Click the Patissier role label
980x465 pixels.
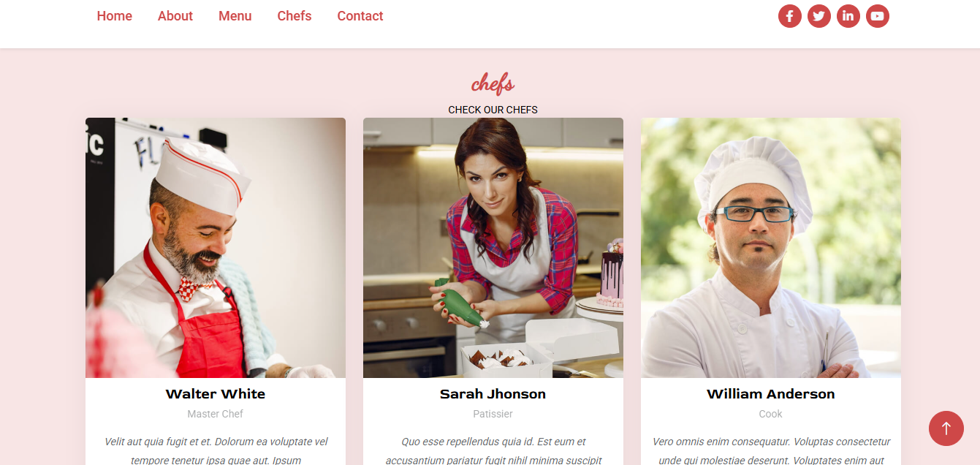point(493,414)
